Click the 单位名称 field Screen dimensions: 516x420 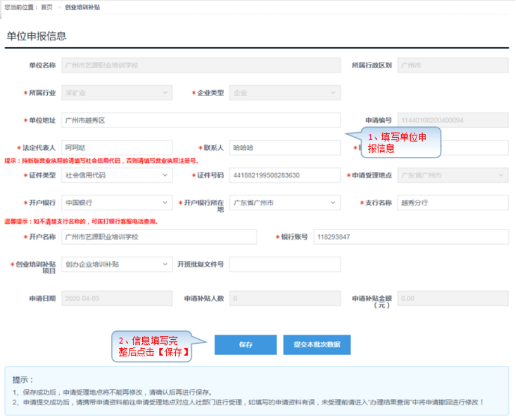(x=201, y=65)
